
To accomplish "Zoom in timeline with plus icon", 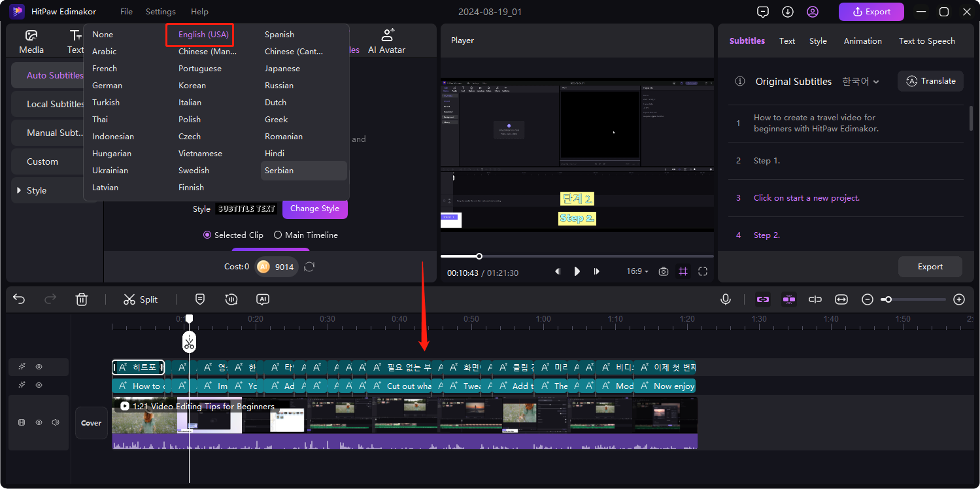I will (959, 299).
